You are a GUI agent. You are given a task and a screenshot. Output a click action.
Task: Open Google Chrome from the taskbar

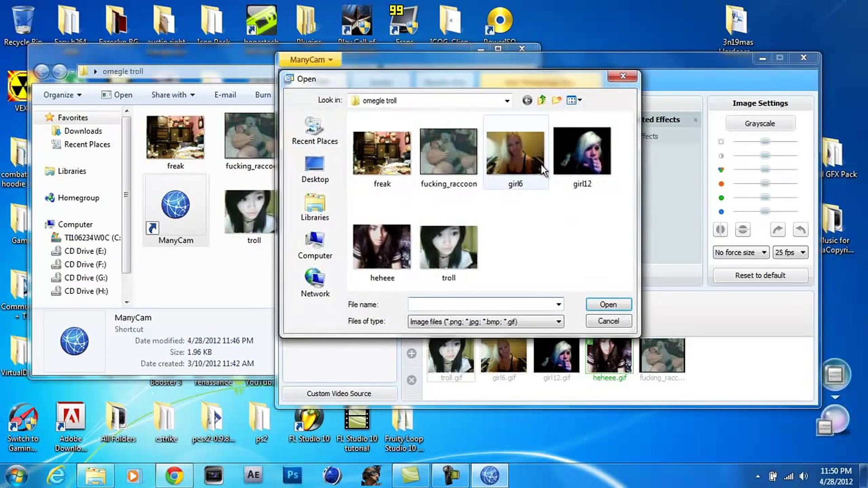174,475
